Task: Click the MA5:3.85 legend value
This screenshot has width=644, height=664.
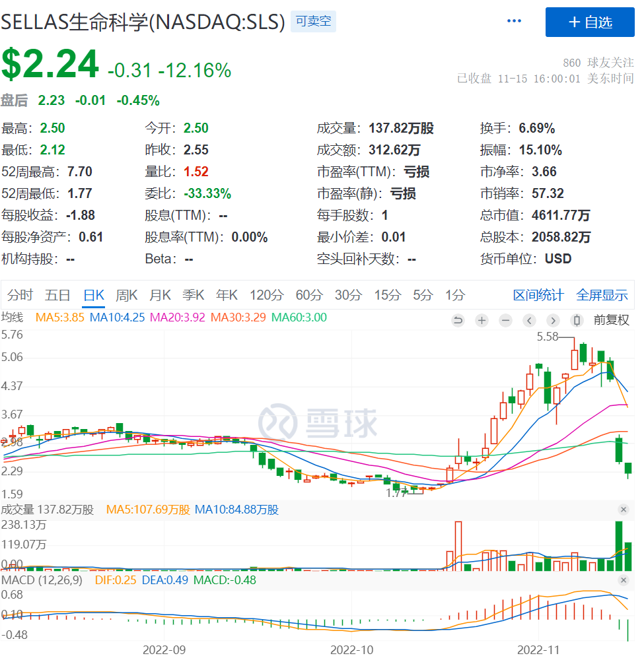Action: [59, 317]
